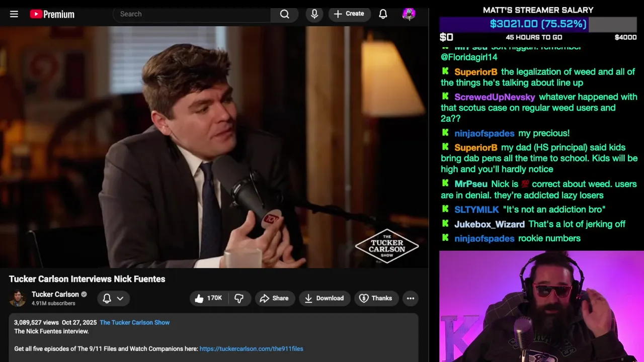The width and height of the screenshot is (644, 362).
Task: Expand the subscription notification chevron dropdown
Action: tap(120, 298)
